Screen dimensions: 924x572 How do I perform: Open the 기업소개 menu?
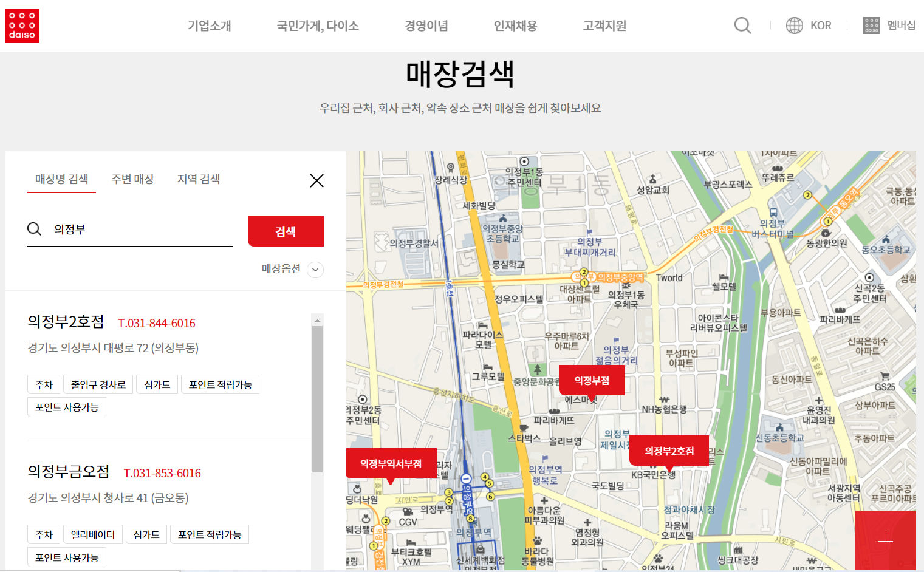click(x=210, y=26)
